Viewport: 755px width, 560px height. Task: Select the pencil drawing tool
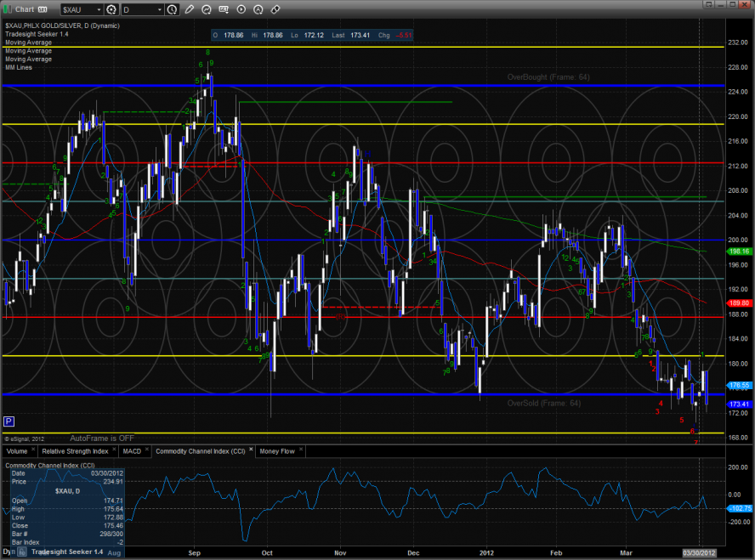[190, 9]
